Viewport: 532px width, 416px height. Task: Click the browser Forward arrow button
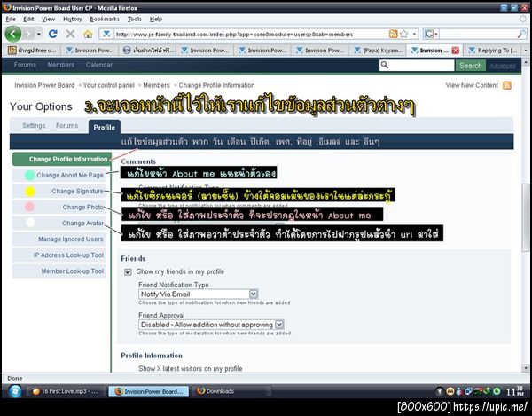coord(28,34)
